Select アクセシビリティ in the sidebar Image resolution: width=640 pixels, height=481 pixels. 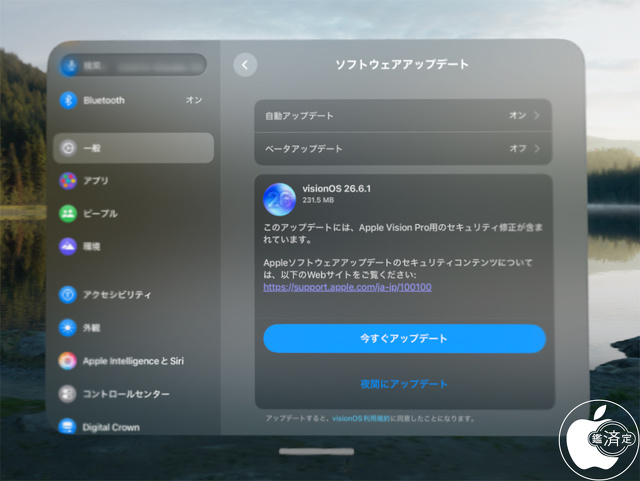click(133, 294)
